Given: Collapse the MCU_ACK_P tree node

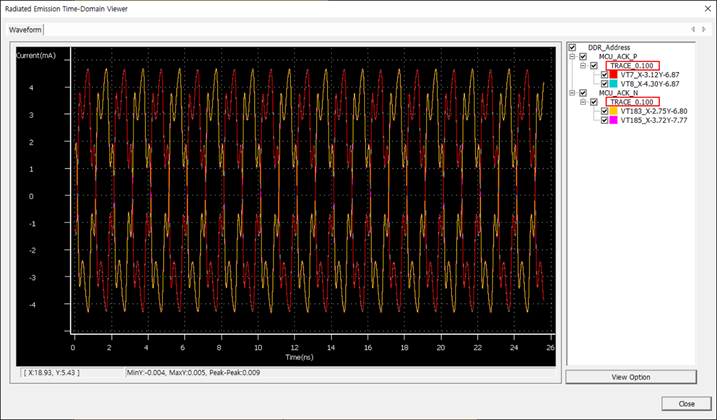Looking at the screenshot, I should 573,57.
